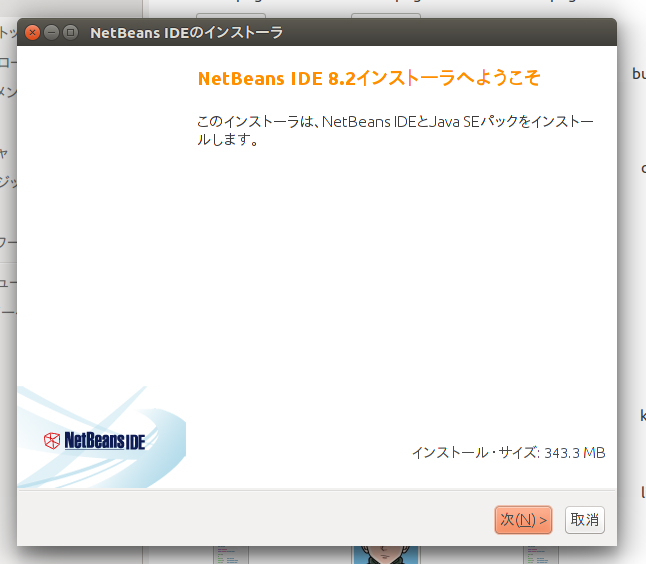The width and height of the screenshot is (646, 564).
Task: Minimize the NetBeans installer window
Action: [51, 32]
